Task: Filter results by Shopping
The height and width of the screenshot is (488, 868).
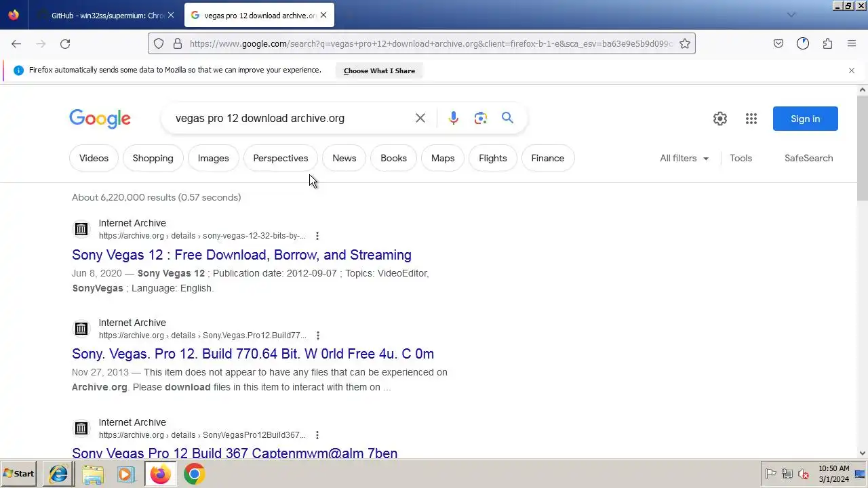Action: (153, 158)
